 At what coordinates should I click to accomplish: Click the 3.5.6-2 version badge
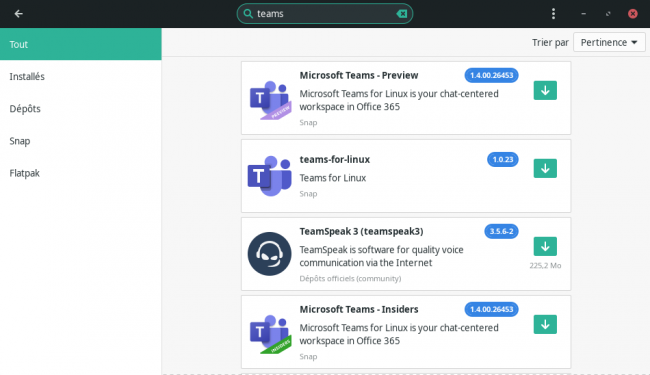point(501,231)
